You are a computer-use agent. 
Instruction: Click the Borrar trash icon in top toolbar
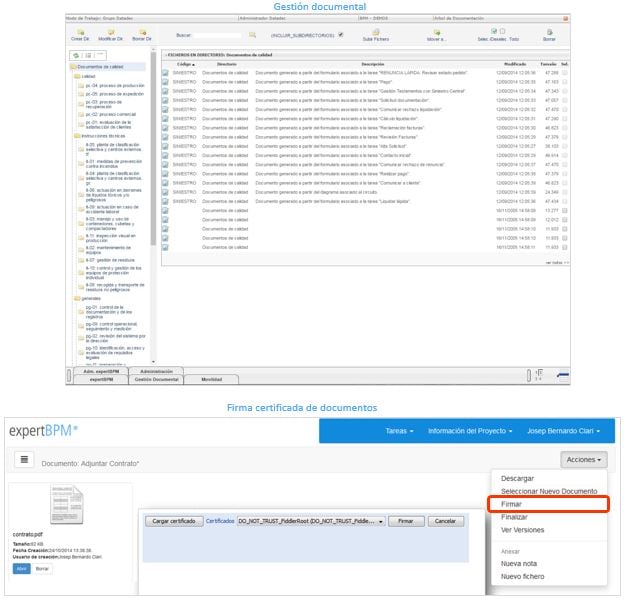[x=550, y=32]
